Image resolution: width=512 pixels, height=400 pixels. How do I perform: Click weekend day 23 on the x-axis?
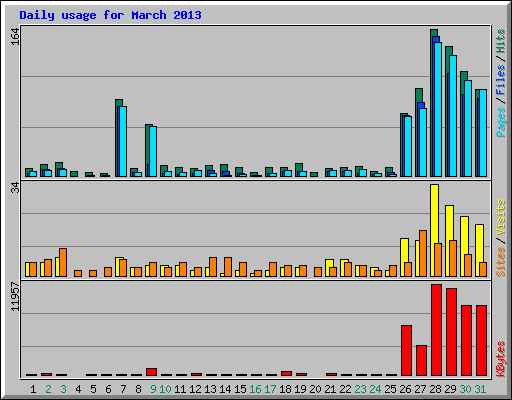(x=360, y=389)
